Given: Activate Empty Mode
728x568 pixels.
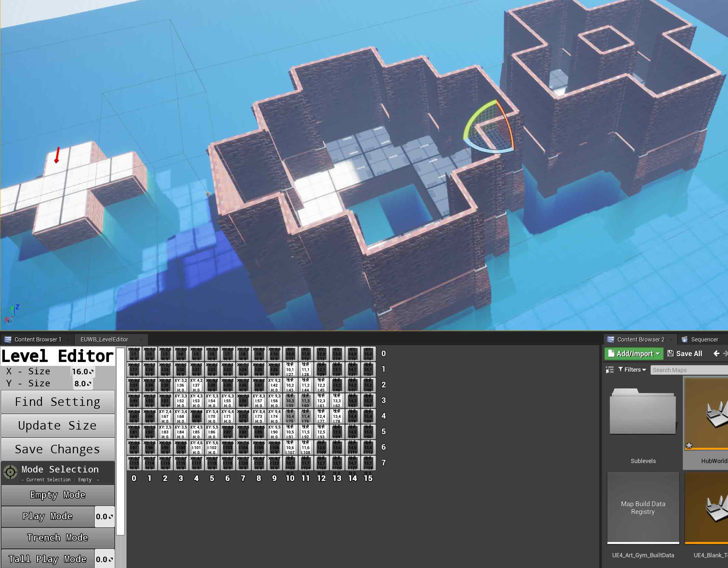Looking at the screenshot, I should pyautogui.click(x=58, y=495).
